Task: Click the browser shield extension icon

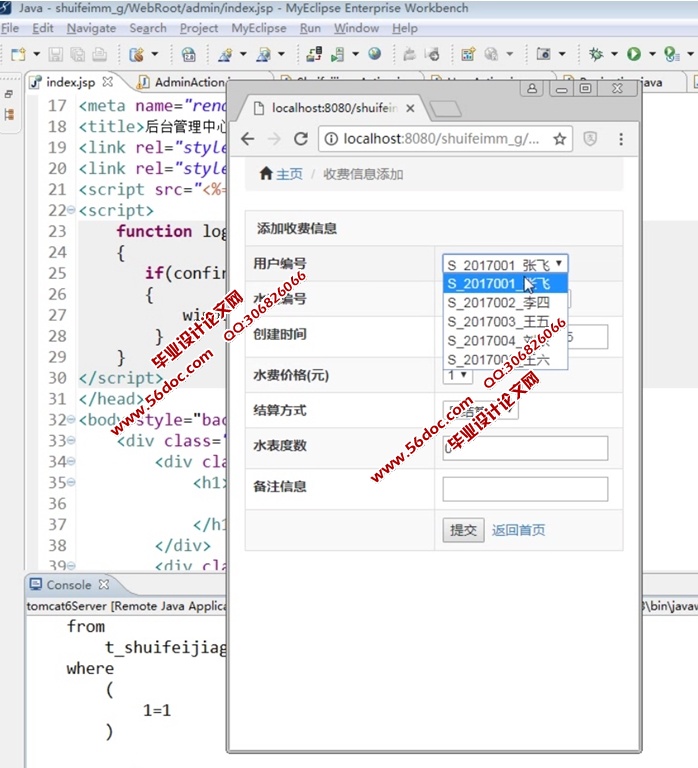Action: tap(590, 139)
